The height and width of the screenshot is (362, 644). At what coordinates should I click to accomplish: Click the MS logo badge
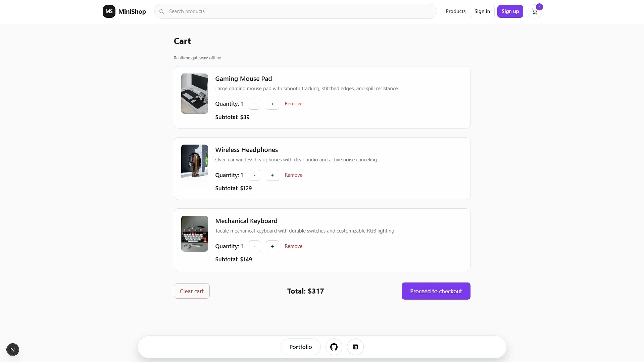click(109, 11)
